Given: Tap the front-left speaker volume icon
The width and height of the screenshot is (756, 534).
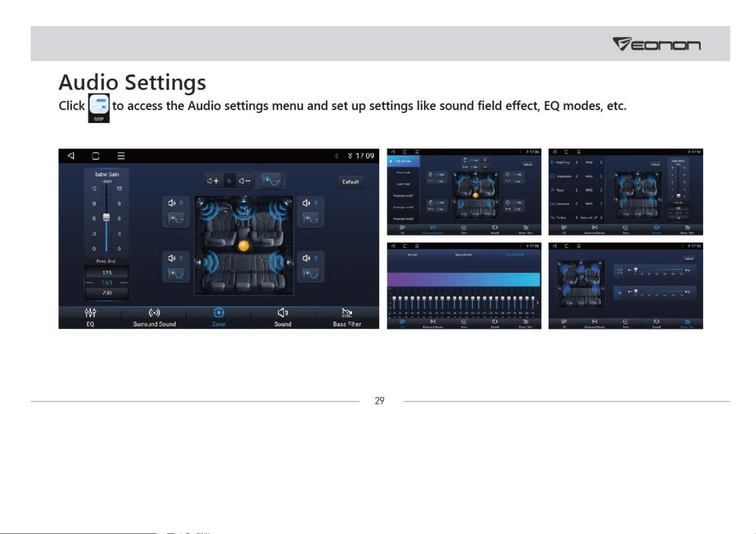Looking at the screenshot, I should (x=171, y=203).
